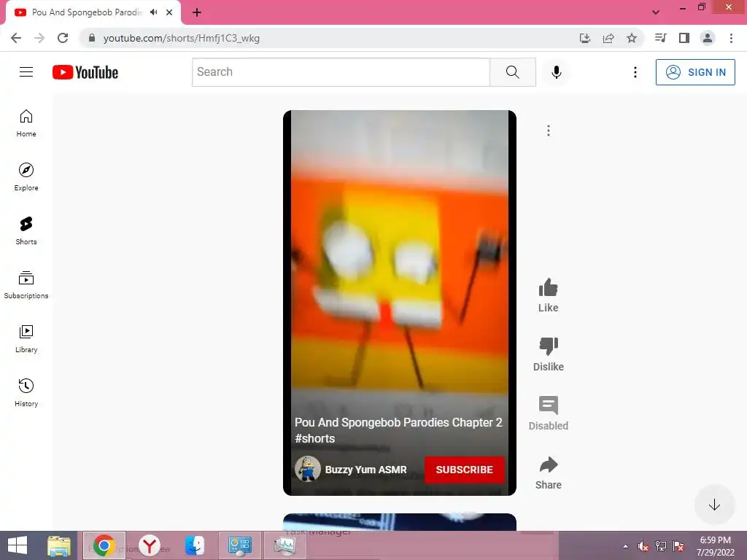Close the Pou And Spongebob tab
Screen dimensions: 747x560
coord(169,12)
